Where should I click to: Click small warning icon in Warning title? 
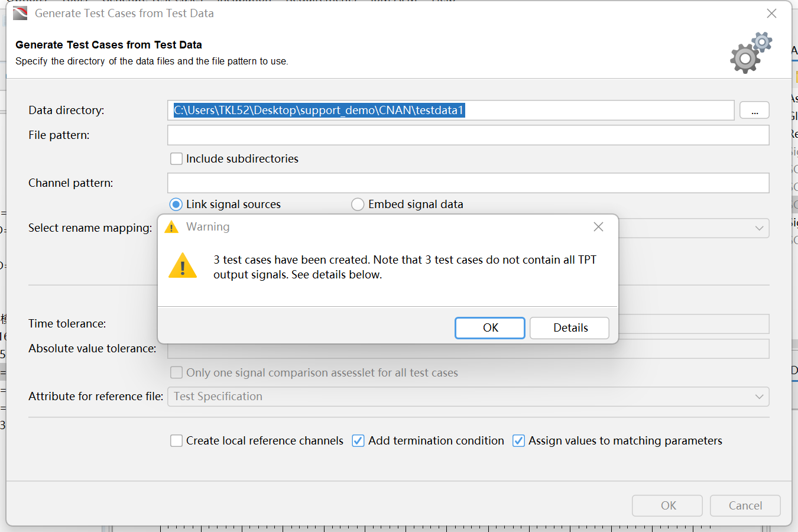click(171, 227)
